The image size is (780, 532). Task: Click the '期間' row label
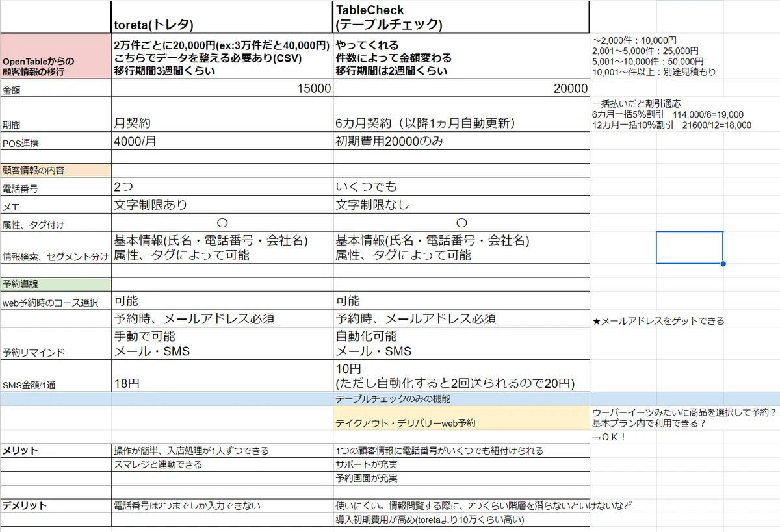[56, 114]
